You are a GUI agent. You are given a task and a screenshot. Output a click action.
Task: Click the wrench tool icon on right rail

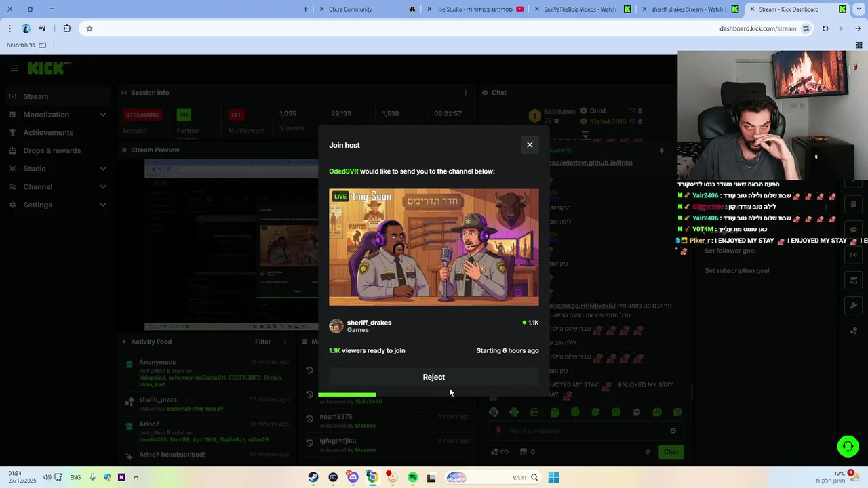[854, 306]
